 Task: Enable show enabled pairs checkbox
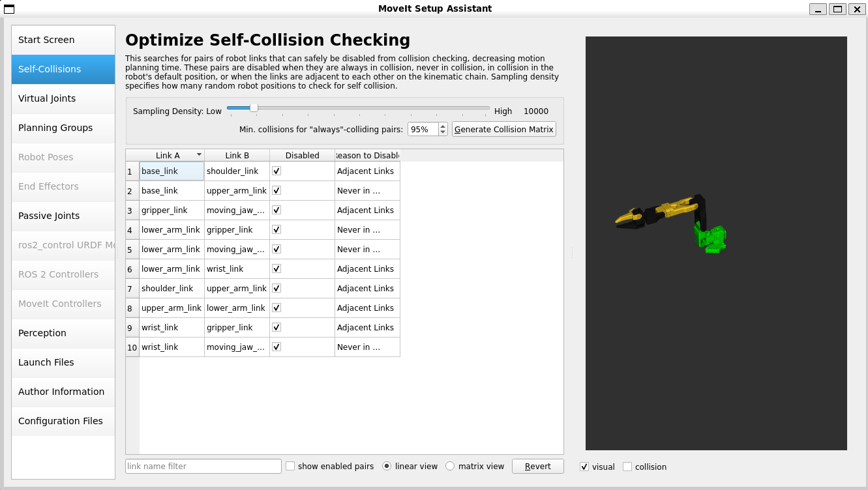(x=291, y=466)
